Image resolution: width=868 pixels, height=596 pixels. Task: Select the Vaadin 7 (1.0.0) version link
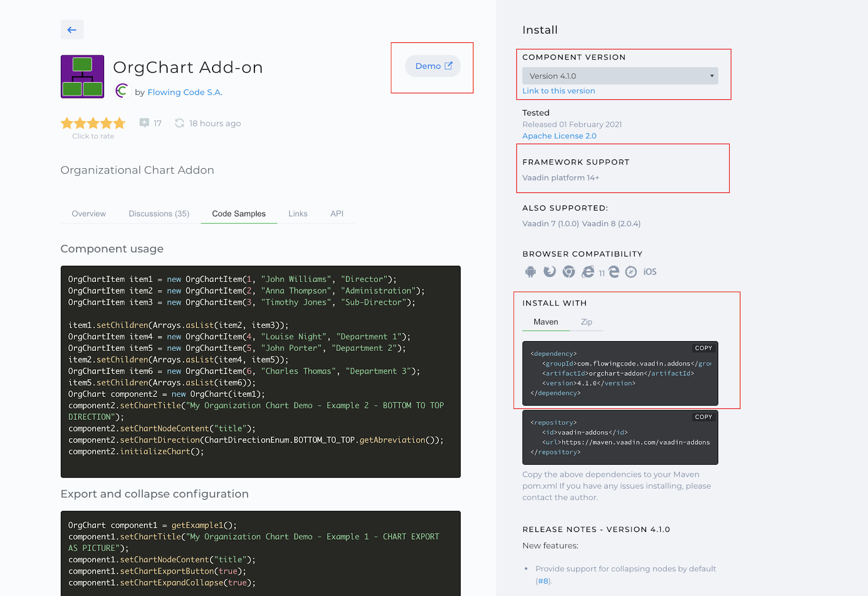[551, 223]
